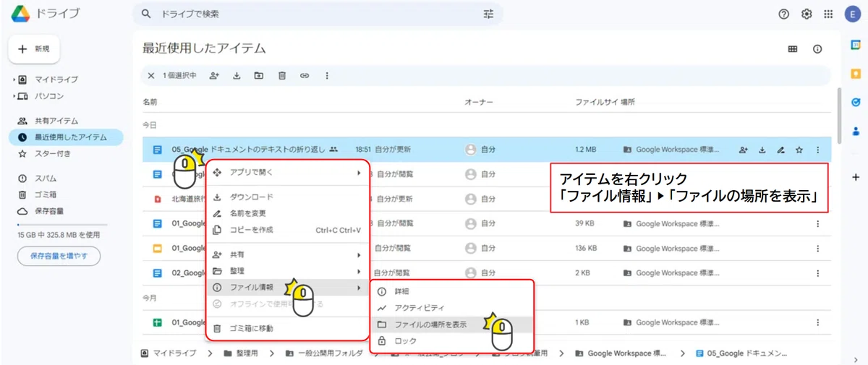Viewport: 868px width, 365px height.
Task: Open the Help question mark icon
Action: [x=783, y=14]
